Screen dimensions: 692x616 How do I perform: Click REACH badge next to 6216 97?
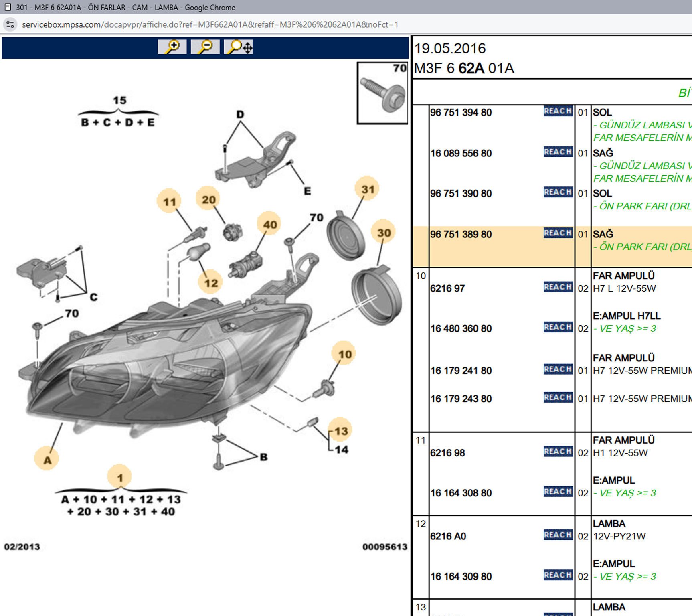tap(558, 287)
